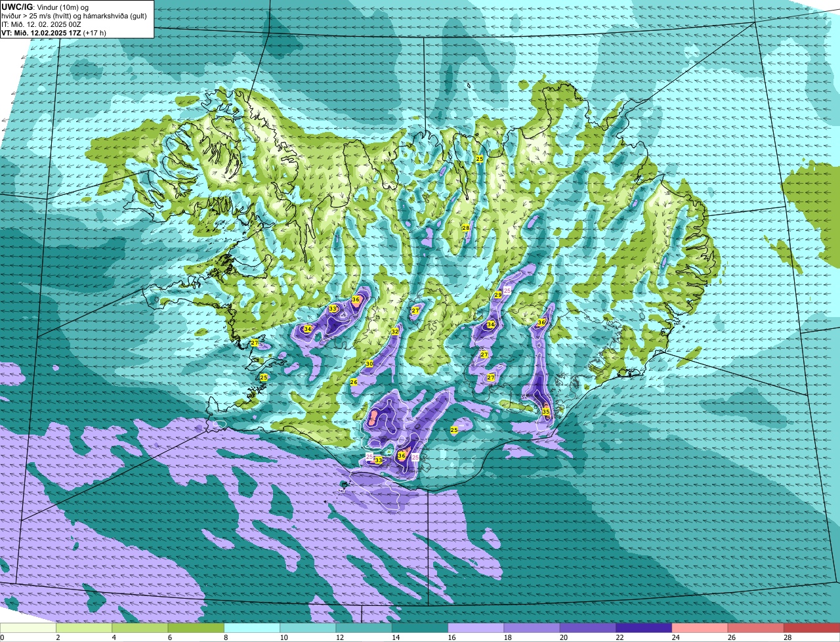Select the yellow gust marker labeled 30
This screenshot has width=840, height=642.
pyautogui.click(x=369, y=364)
